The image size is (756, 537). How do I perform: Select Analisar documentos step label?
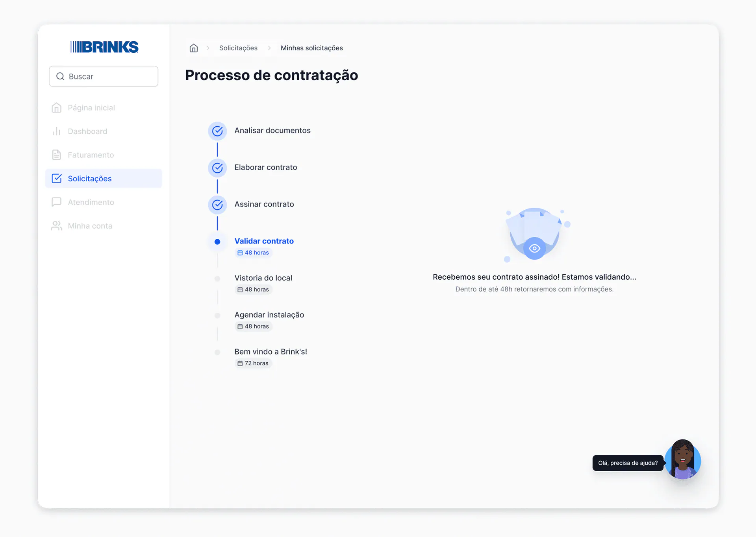coord(272,131)
